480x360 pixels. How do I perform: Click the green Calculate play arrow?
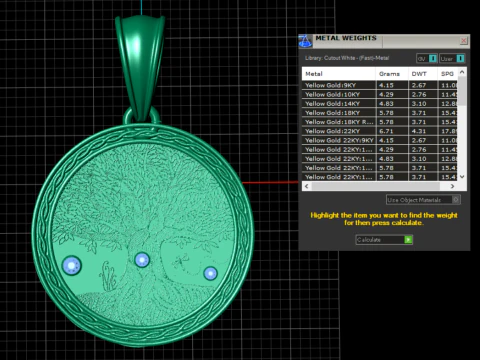coord(408,240)
